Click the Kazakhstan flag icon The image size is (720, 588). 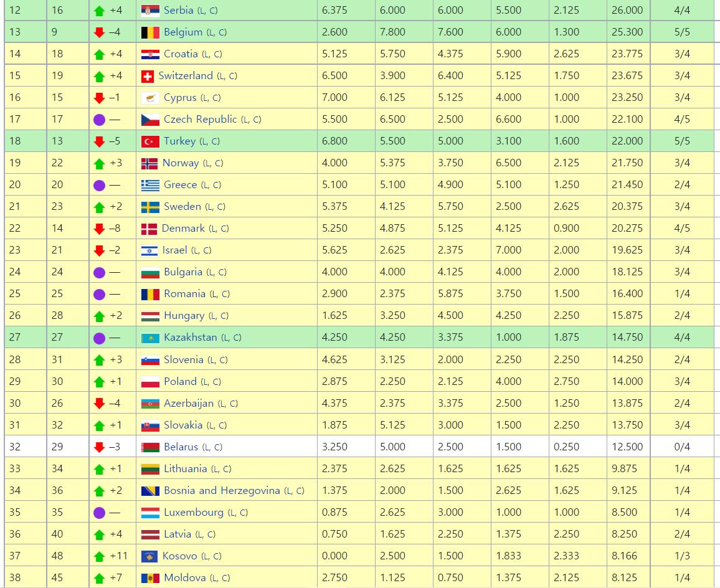150,338
